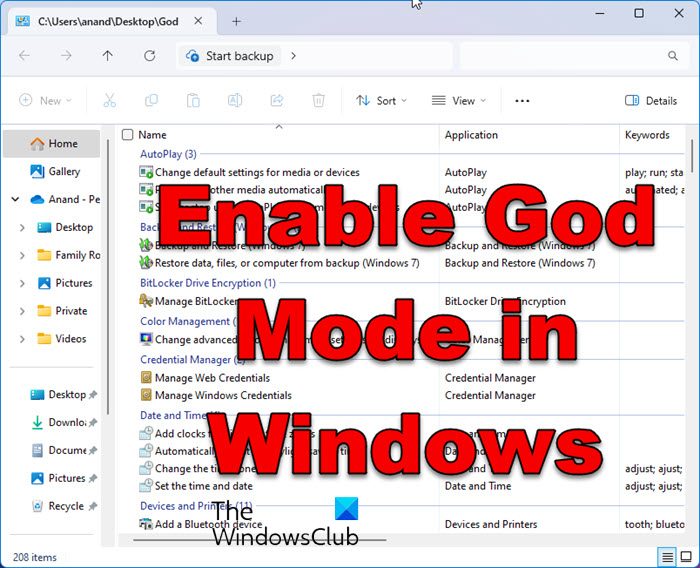Click the vertical scrollbar of file list
Viewport: 700px width, 568px height.
692,156
